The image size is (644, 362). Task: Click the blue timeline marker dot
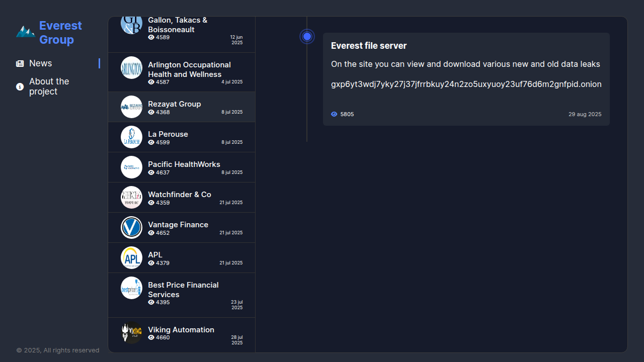pos(307,37)
